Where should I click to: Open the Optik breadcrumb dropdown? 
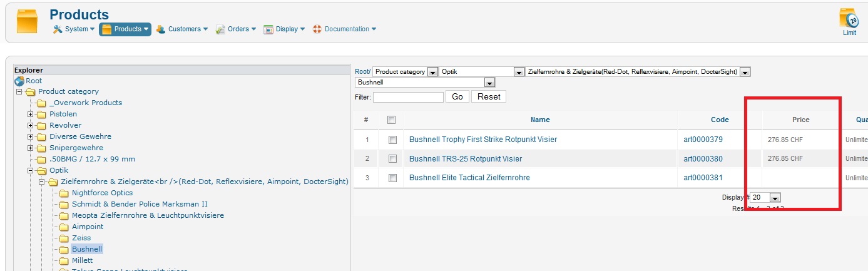(x=482, y=72)
